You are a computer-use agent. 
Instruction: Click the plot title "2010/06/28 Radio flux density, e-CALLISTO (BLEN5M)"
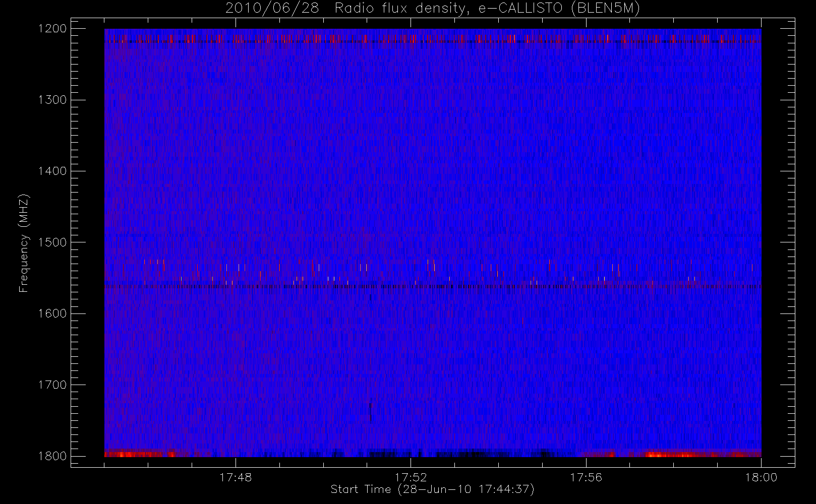433,9
